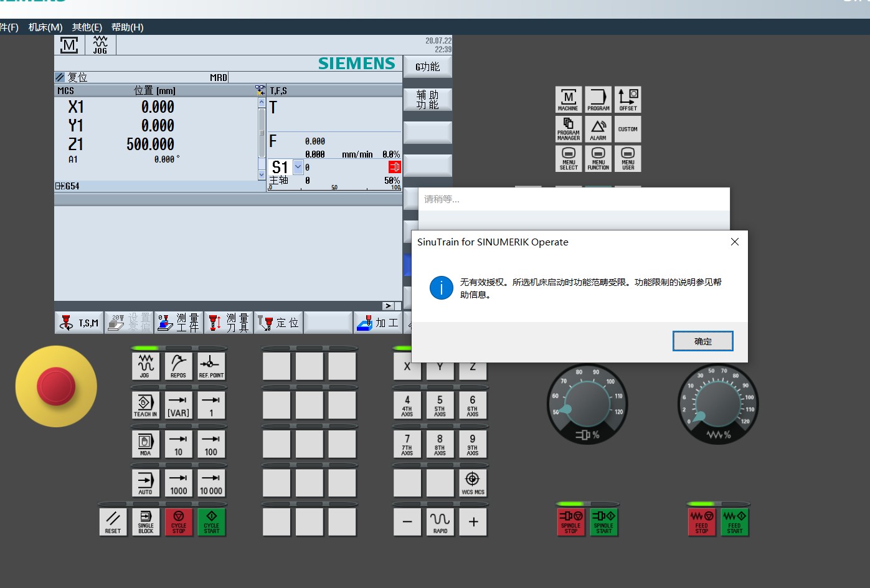Click the SPINDLE STOP key
This screenshot has width=870, height=588.
point(570,522)
